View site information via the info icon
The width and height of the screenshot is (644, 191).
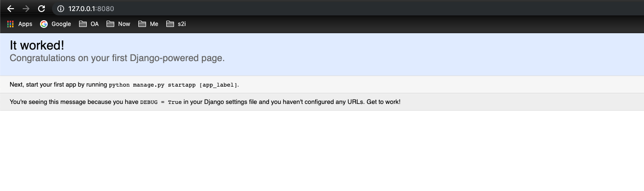coord(61,9)
